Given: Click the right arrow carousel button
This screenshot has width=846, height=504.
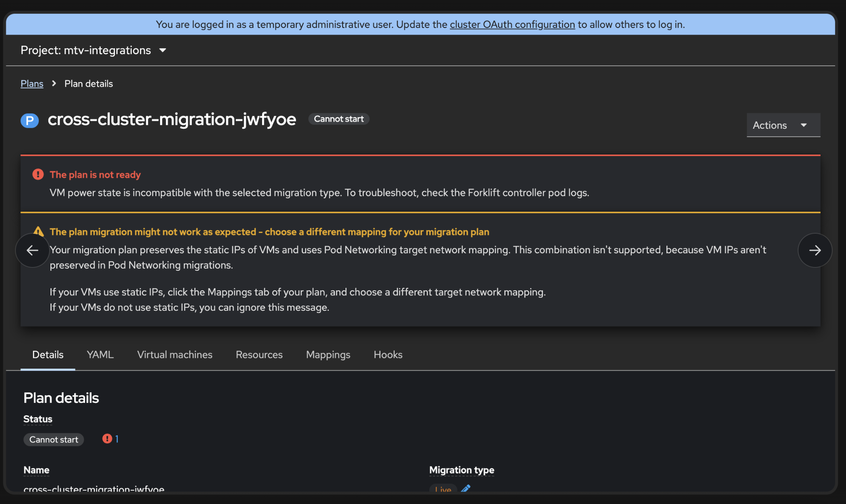Looking at the screenshot, I should coord(814,250).
